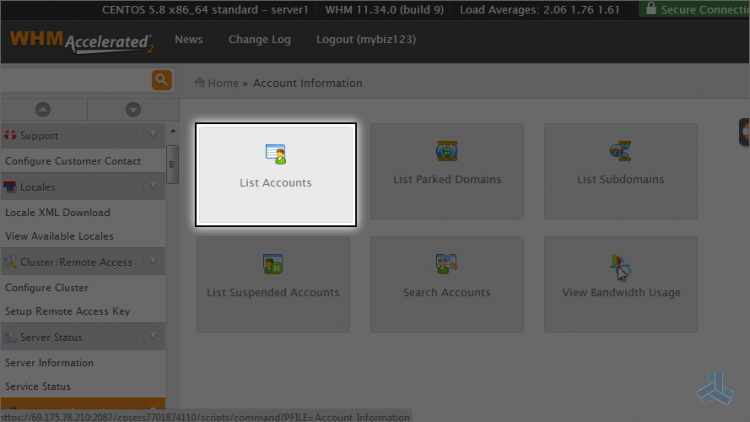The height and width of the screenshot is (422, 750).
Task: Click the Support section header label
Action: [x=39, y=136]
